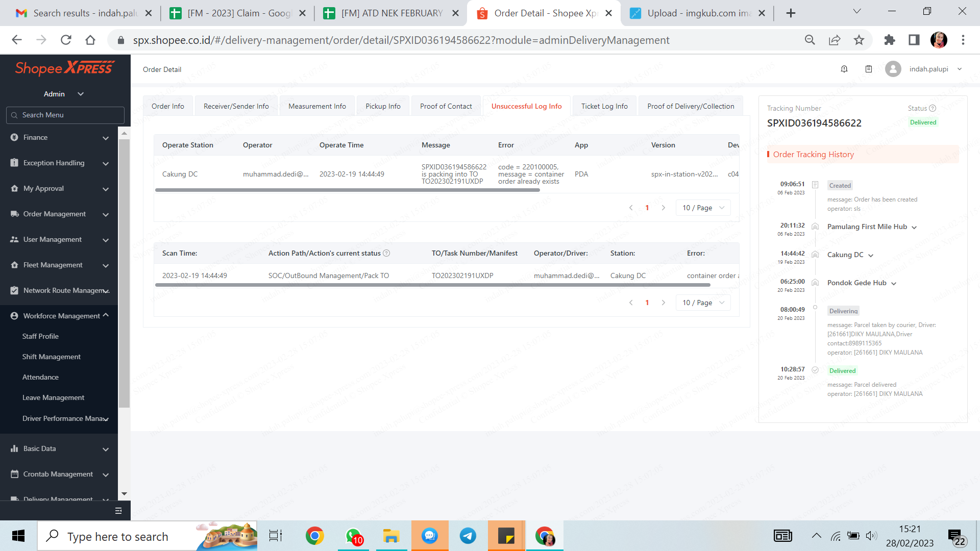Expand the Order Management menu
980x551 pixels.
[106, 214]
